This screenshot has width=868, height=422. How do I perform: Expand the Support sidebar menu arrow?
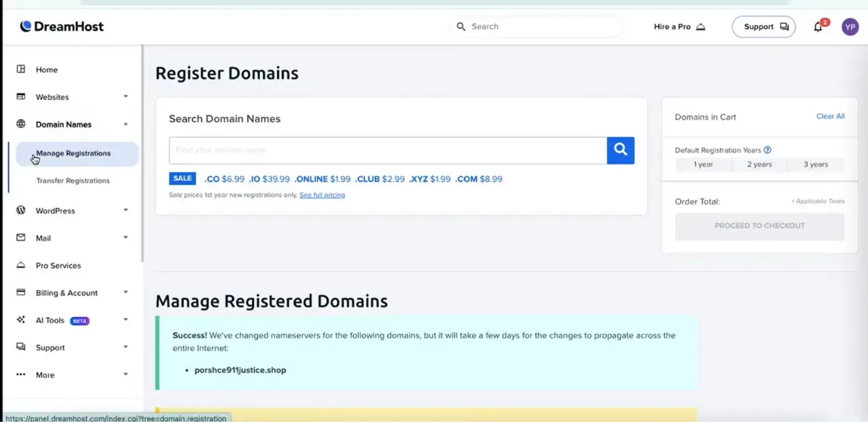(x=125, y=347)
